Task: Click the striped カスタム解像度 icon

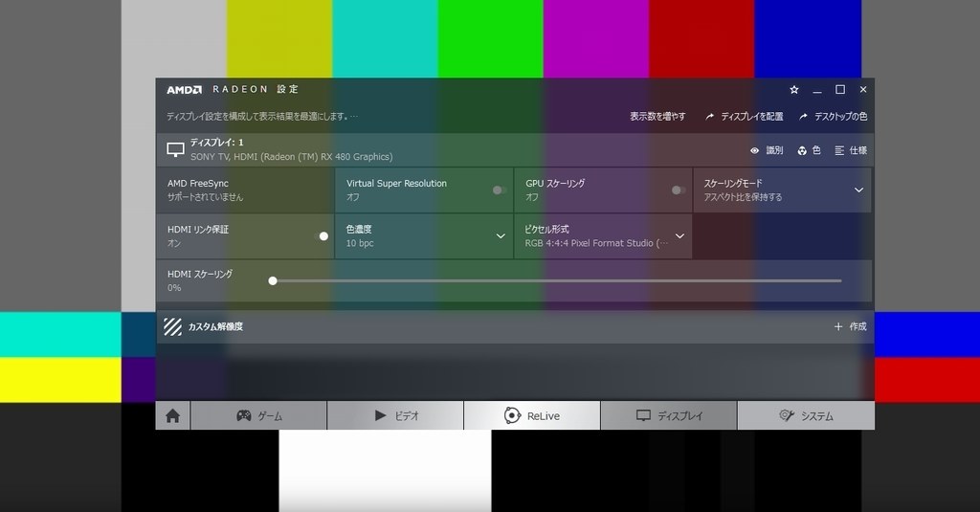Action: pos(172,327)
